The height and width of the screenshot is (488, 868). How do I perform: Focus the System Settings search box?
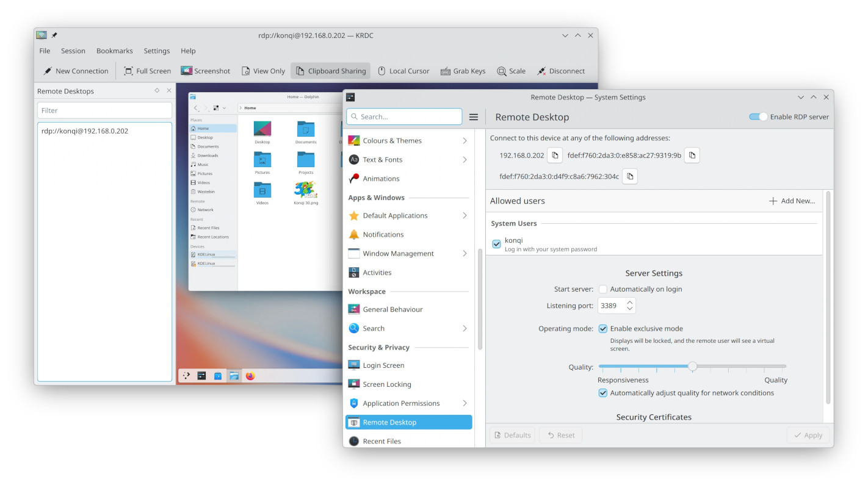[404, 117]
